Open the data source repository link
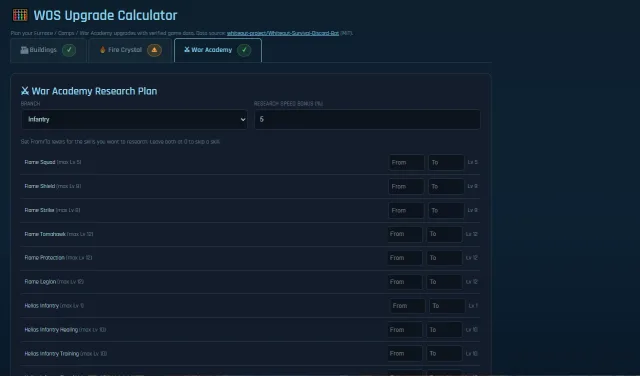The image size is (640, 376). coord(283,33)
